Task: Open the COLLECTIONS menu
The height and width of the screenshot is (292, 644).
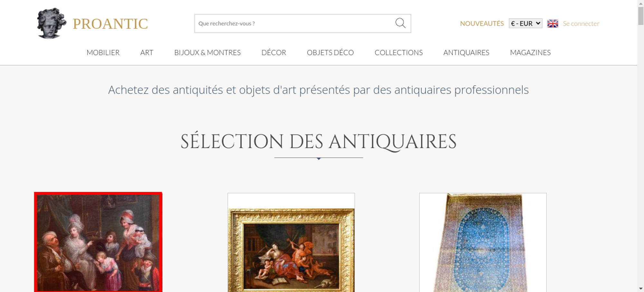Action: [x=399, y=52]
